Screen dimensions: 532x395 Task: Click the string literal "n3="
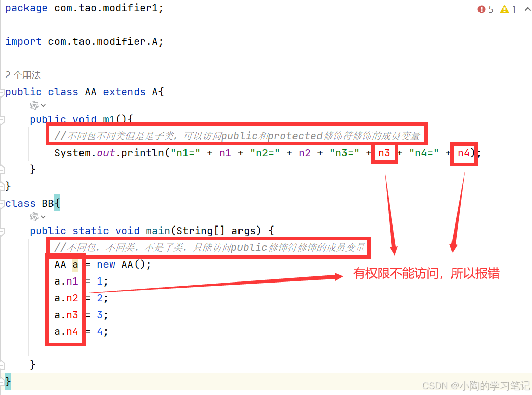pyautogui.click(x=344, y=153)
